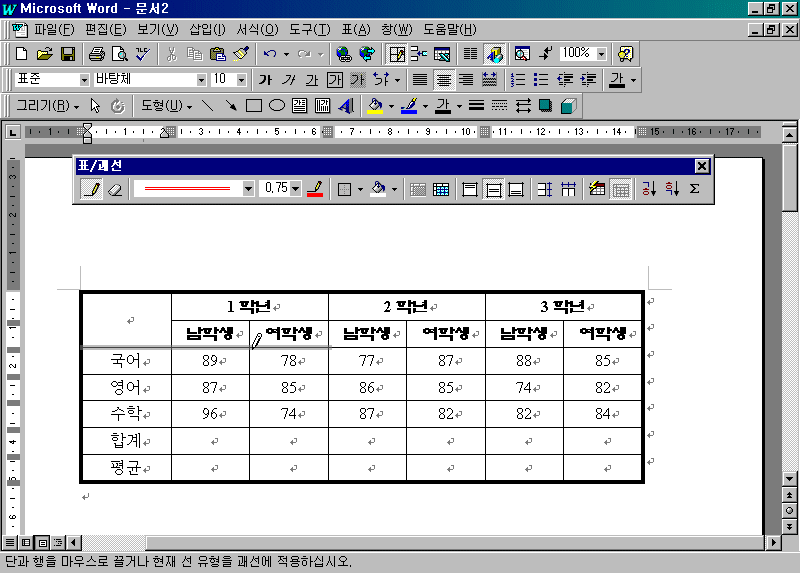800x573 pixels.
Task: Select the Format Painter brush
Action: click(241, 54)
